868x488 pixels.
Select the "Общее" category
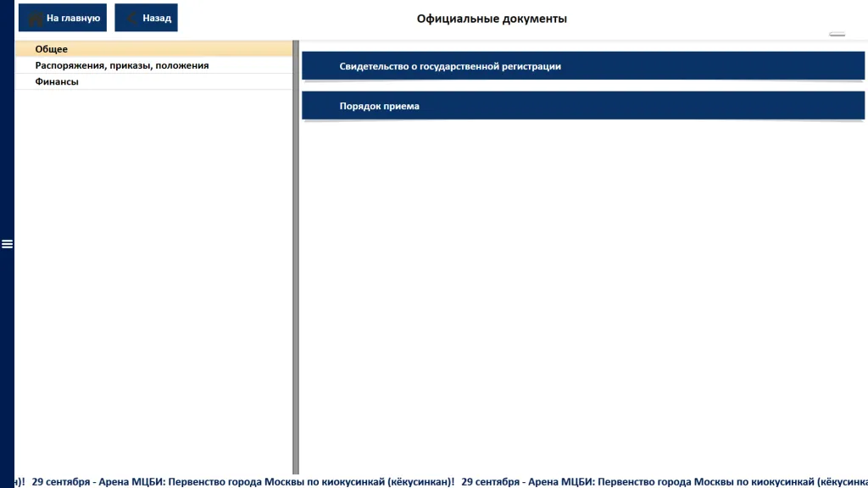[x=154, y=48]
